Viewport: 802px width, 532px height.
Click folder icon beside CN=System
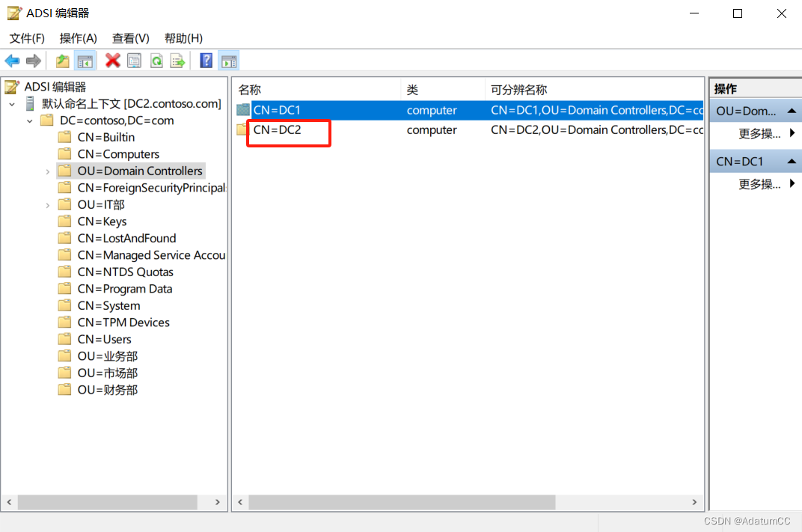tap(64, 305)
